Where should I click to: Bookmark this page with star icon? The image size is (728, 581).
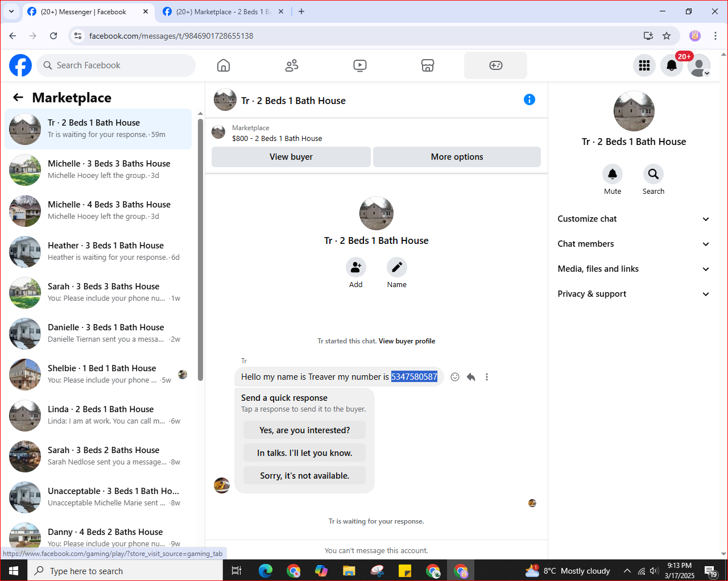667,36
